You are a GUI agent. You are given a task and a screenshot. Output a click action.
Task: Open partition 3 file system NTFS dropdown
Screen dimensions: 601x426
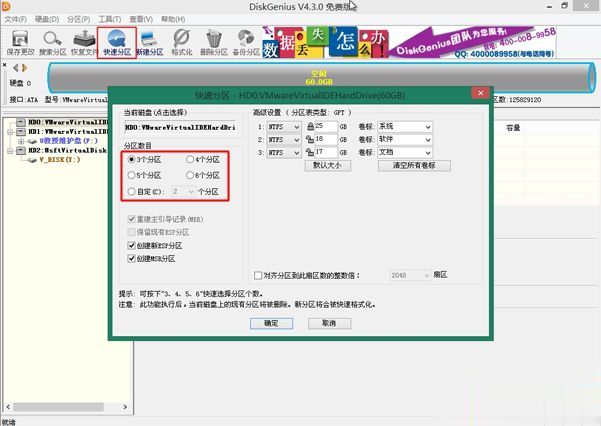(x=284, y=153)
